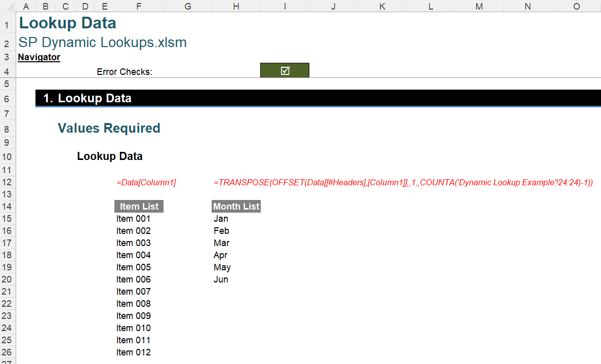
Task: Select the Values Required heading
Action: [x=109, y=128]
